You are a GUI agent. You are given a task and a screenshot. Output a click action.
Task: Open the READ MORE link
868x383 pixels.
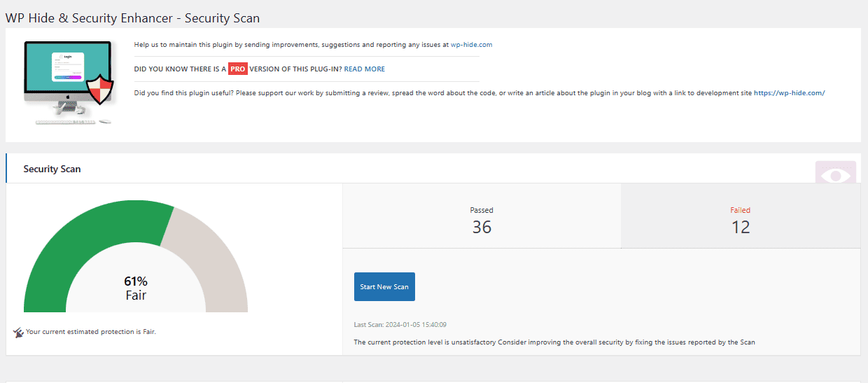click(x=364, y=69)
